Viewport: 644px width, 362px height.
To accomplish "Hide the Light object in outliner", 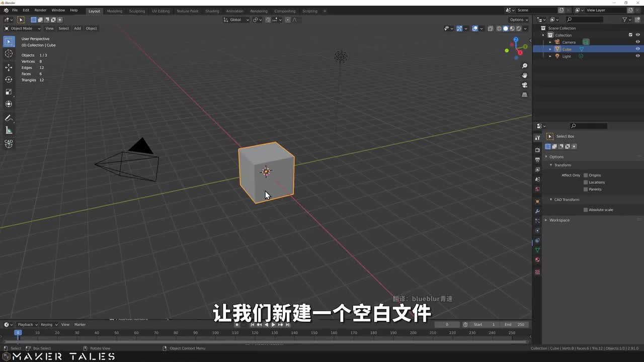I will coord(637,56).
